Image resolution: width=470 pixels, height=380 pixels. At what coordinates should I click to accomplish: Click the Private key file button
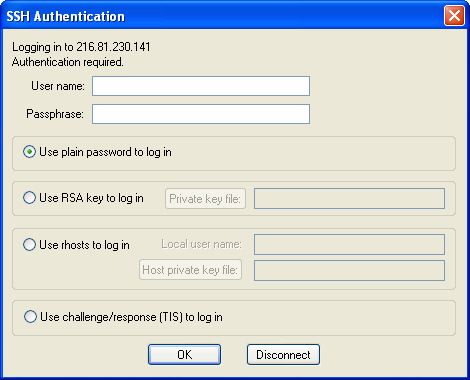[205, 199]
